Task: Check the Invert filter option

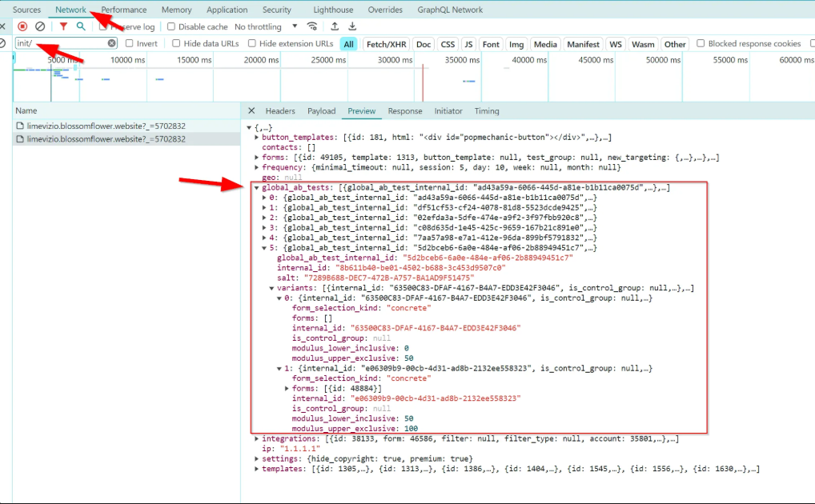Action: coord(130,43)
